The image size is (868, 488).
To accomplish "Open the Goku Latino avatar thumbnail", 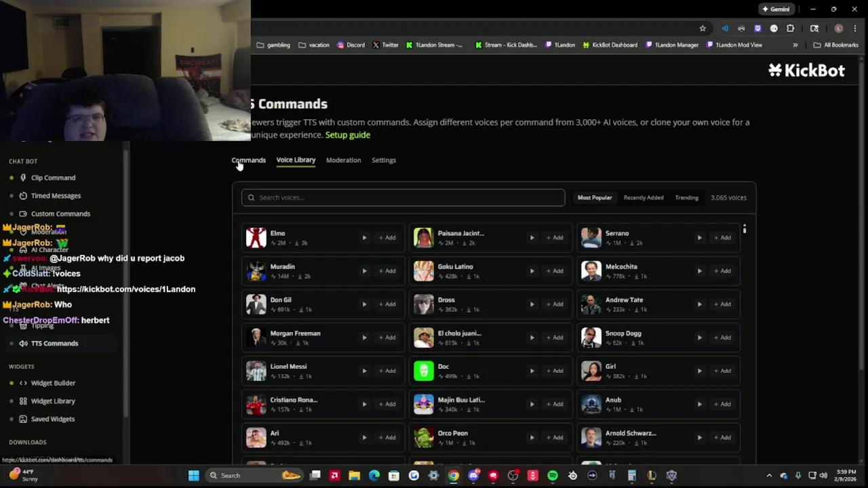I will [x=424, y=271].
